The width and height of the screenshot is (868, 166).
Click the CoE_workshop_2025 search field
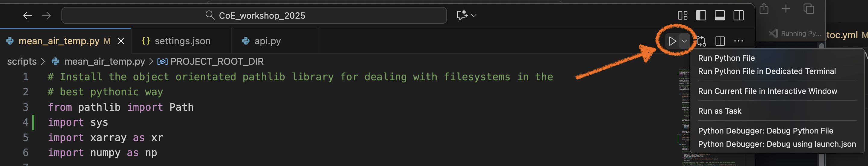[x=254, y=16]
